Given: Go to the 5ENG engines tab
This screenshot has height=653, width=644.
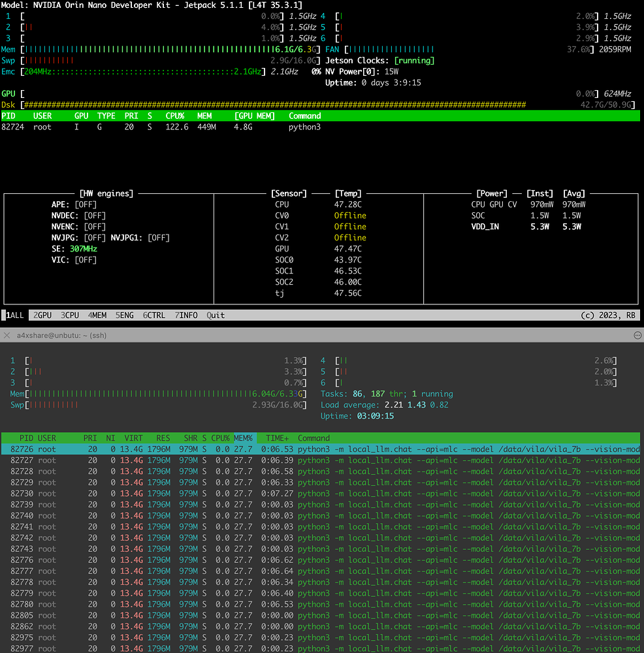Looking at the screenshot, I should (x=125, y=315).
